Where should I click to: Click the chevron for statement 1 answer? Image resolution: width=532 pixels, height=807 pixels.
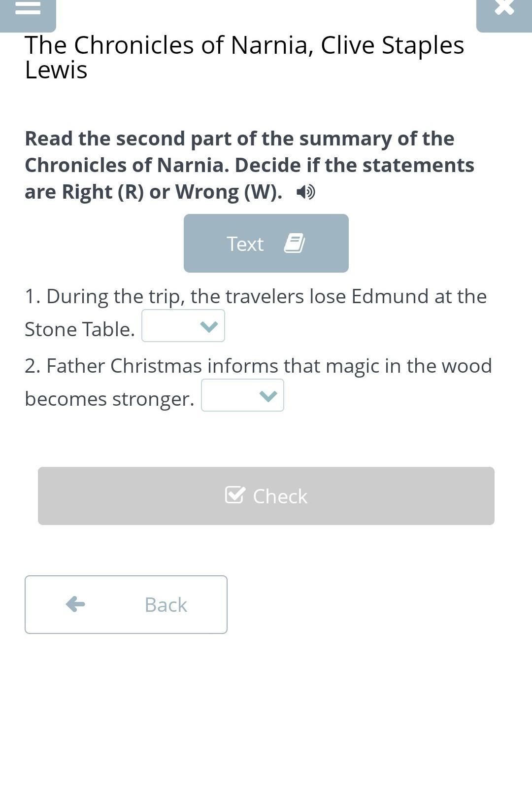[209, 326]
